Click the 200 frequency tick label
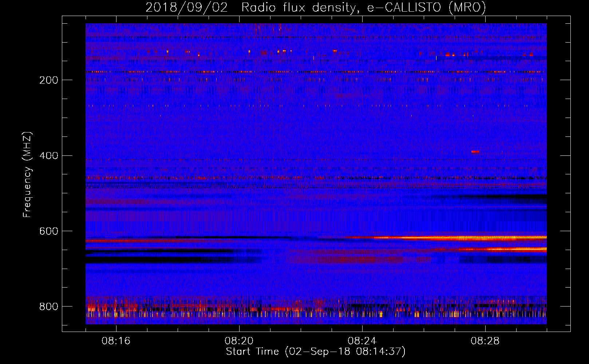The width and height of the screenshot is (589, 364). tap(48, 80)
